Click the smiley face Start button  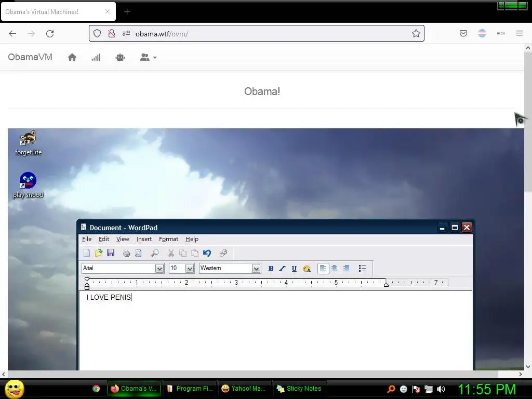click(x=14, y=389)
